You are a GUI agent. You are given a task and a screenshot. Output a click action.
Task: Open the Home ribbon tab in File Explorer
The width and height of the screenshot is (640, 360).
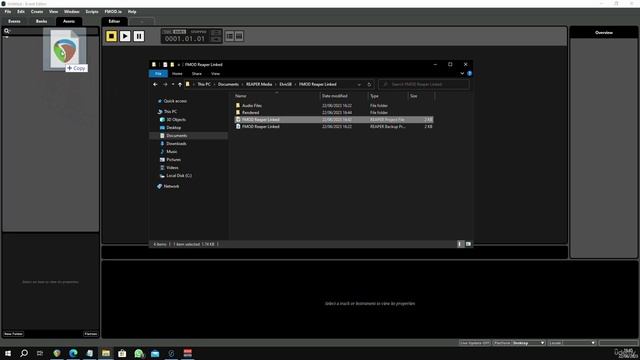[x=177, y=74]
